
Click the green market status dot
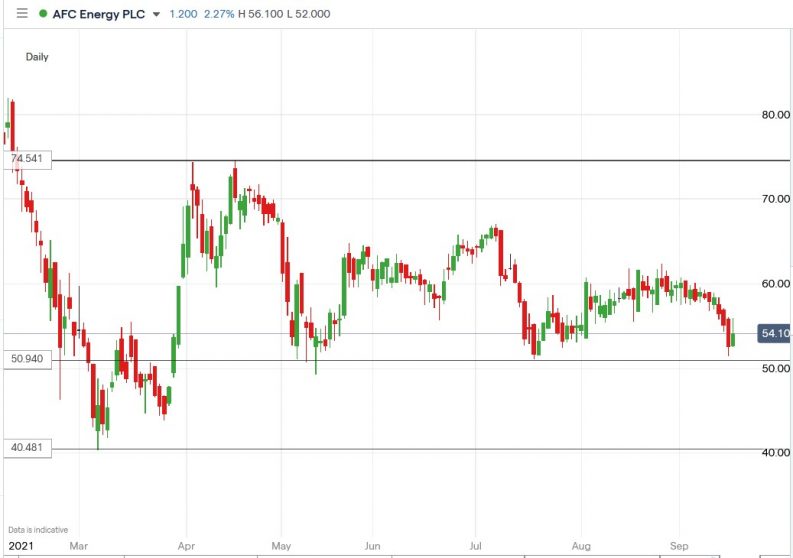[x=42, y=14]
